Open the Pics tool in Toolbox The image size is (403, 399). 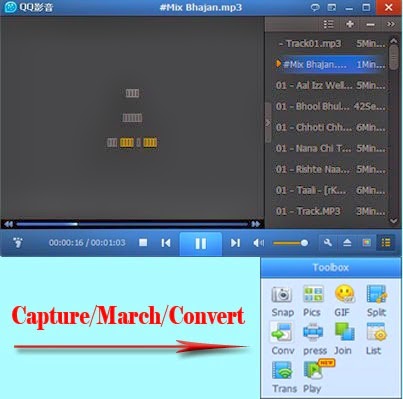312,301
